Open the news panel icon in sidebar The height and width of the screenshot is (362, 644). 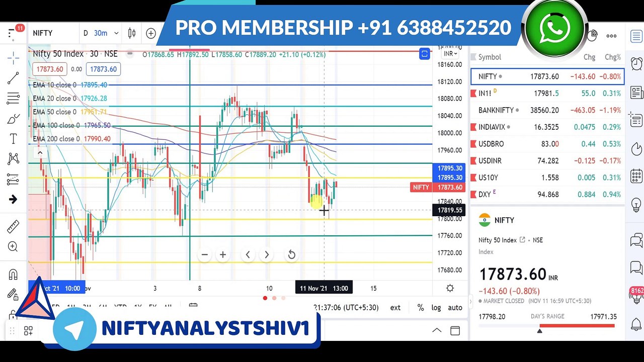tap(636, 93)
